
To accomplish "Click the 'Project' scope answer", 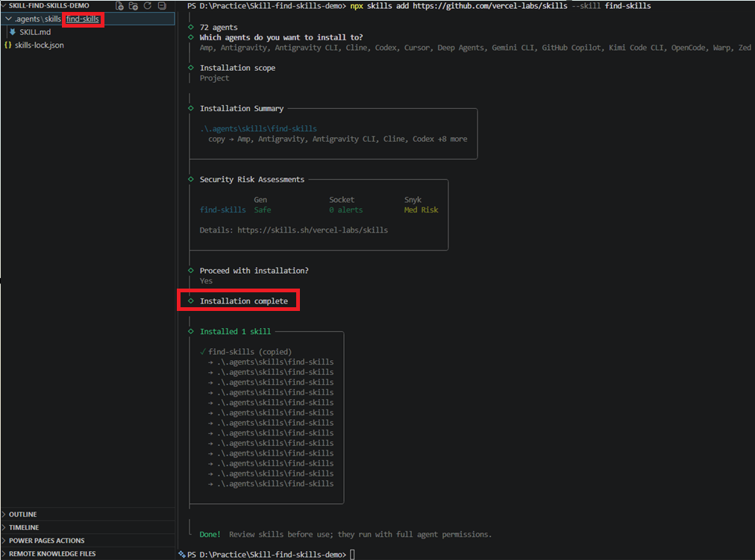I will tap(214, 78).
